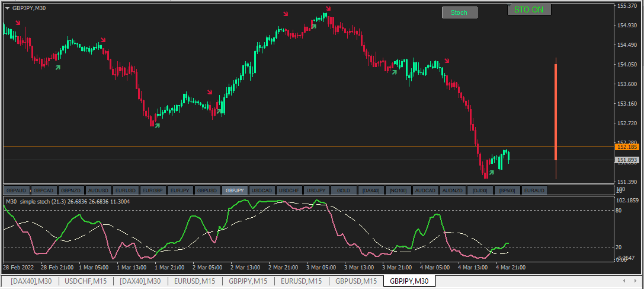
Task: Pick the USDCHF symbol button
Action: 289,190
